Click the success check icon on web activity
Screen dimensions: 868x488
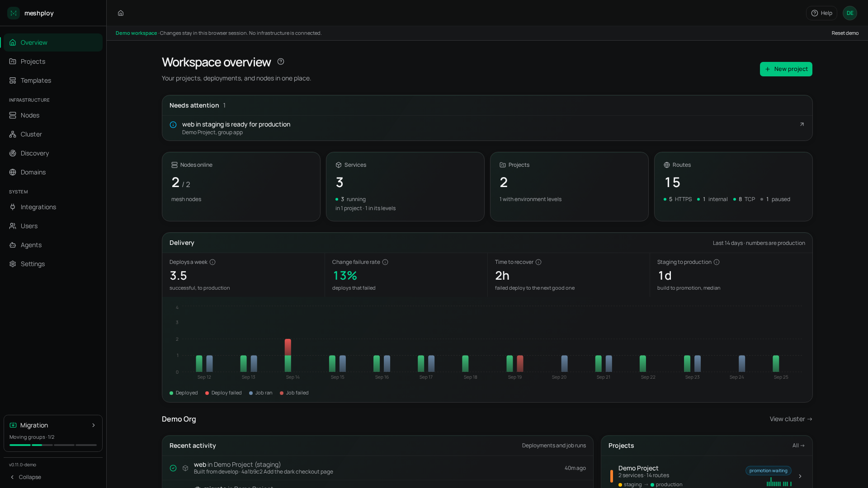click(173, 468)
